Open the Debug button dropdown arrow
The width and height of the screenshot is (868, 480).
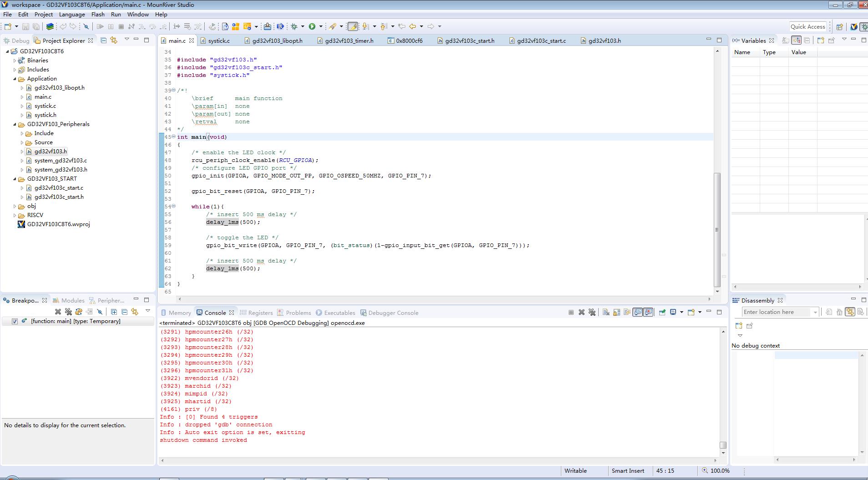303,26
